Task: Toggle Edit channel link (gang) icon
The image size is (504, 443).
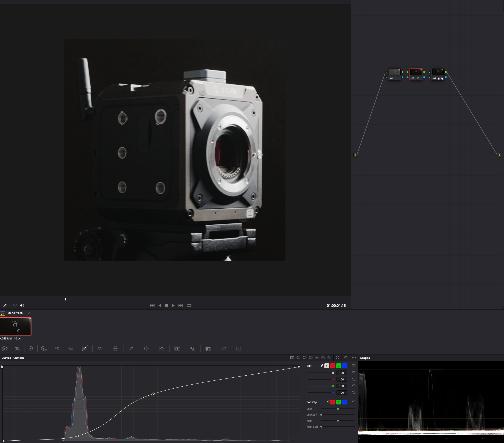Action: [322, 365]
